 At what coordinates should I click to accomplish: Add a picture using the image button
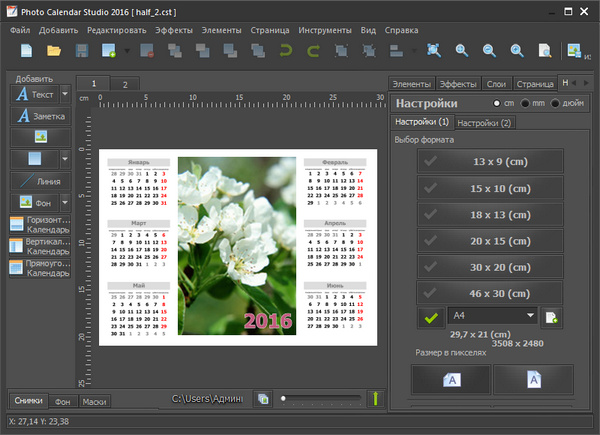click(40, 137)
